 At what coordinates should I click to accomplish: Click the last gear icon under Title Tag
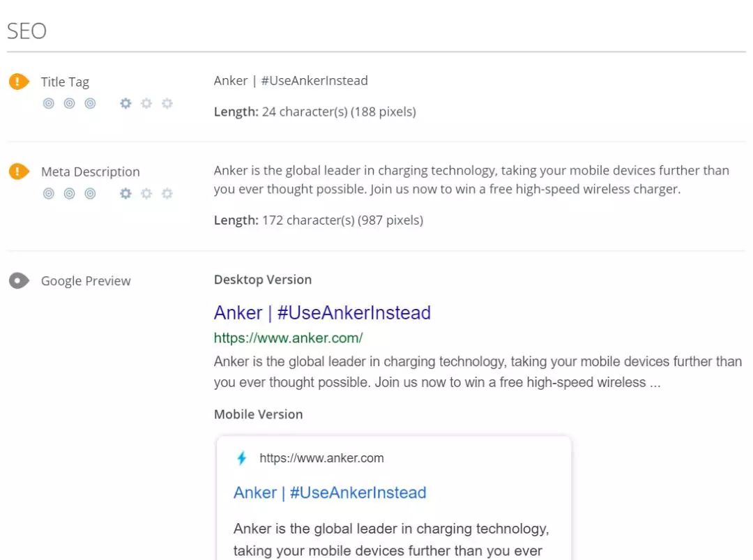(x=167, y=103)
